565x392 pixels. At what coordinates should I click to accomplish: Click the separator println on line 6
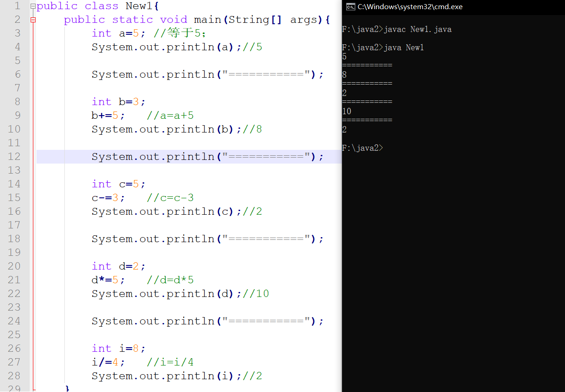208,74
